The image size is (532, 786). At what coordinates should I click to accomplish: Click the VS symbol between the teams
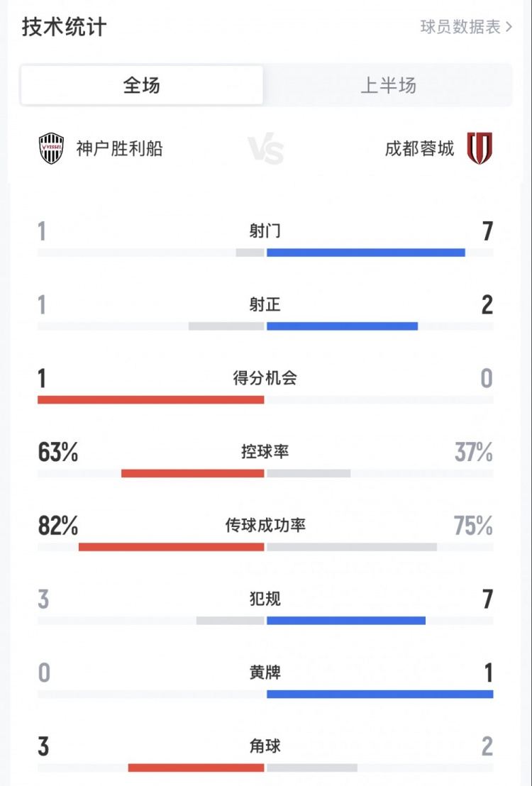click(266, 148)
